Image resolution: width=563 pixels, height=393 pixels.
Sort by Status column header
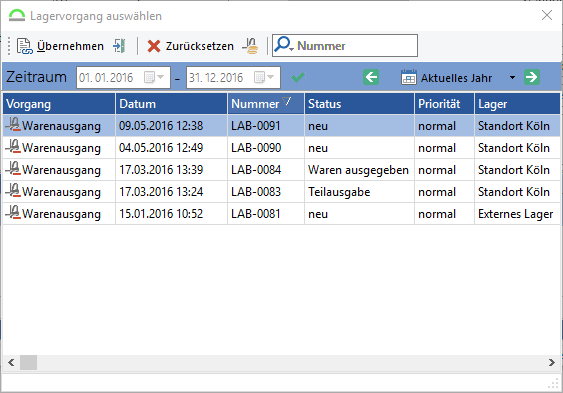(x=359, y=104)
